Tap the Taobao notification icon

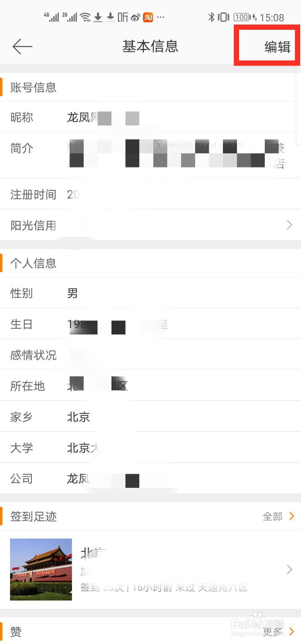click(x=148, y=17)
